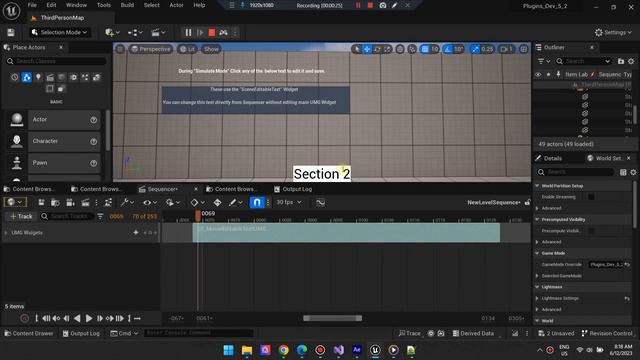Open help for Actor class
The image size is (640, 360).
[93, 120]
